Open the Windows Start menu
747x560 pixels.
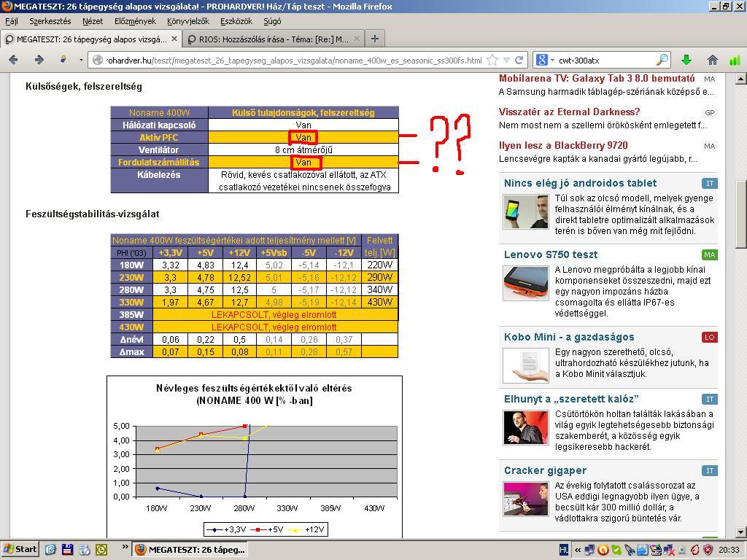tap(20, 550)
